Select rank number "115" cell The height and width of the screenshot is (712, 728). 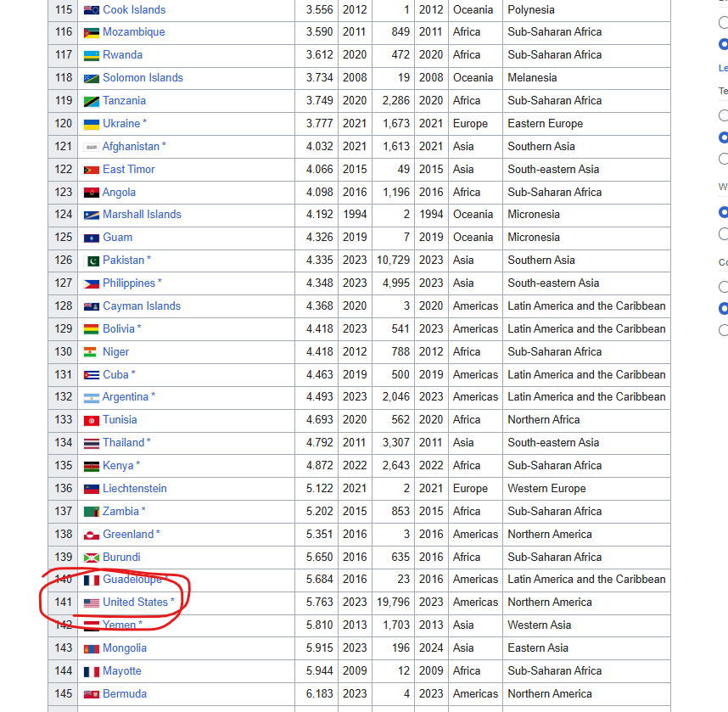click(63, 10)
